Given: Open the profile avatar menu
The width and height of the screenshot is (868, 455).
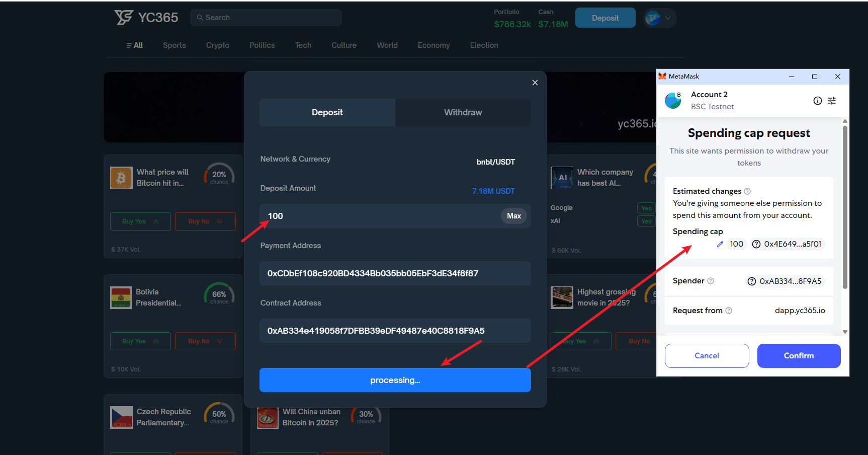Looking at the screenshot, I should pos(653,18).
